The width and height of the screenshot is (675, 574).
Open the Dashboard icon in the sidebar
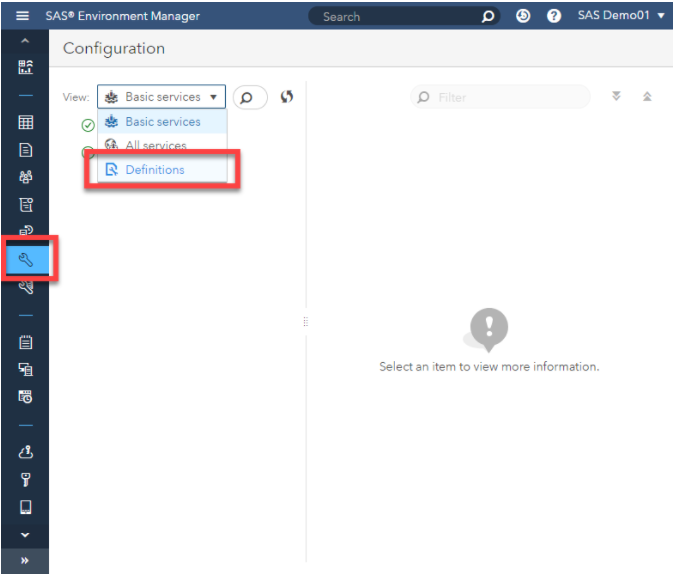tap(25, 67)
